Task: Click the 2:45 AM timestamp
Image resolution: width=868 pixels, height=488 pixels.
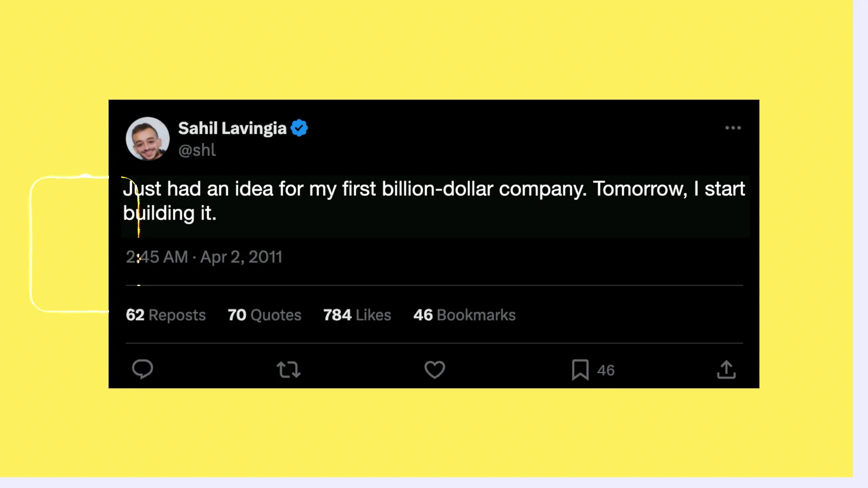Action: [157, 257]
